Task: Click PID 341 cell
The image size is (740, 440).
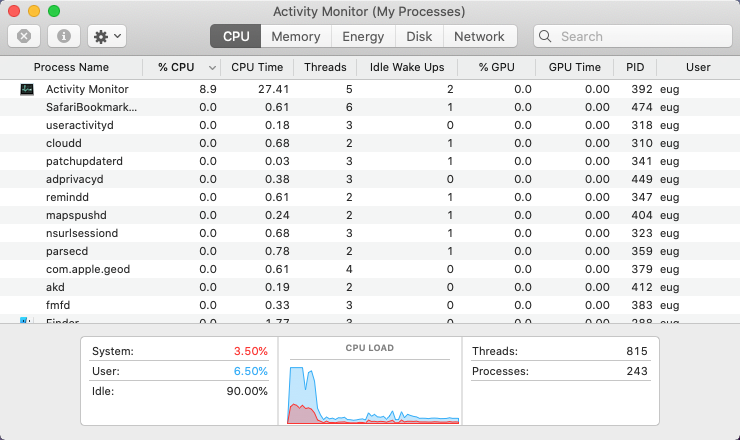Action: (x=642, y=161)
